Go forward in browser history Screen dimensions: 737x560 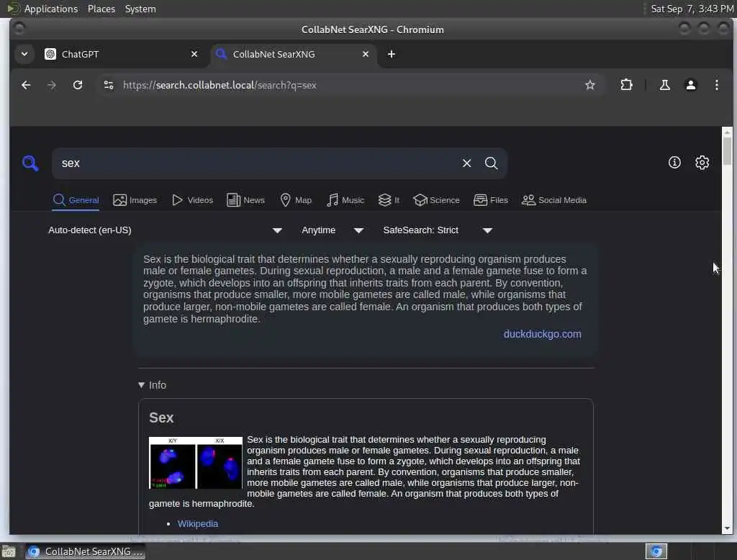(52, 85)
